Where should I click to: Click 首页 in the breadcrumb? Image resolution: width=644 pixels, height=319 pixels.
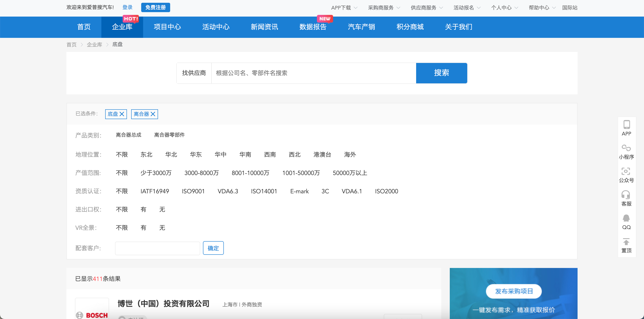[72, 45]
